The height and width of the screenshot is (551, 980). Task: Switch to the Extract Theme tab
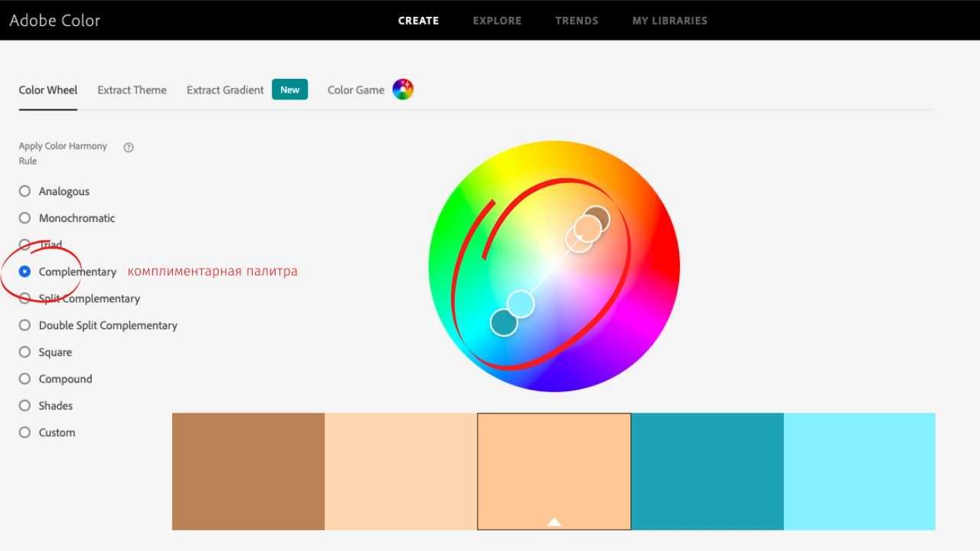click(x=132, y=90)
